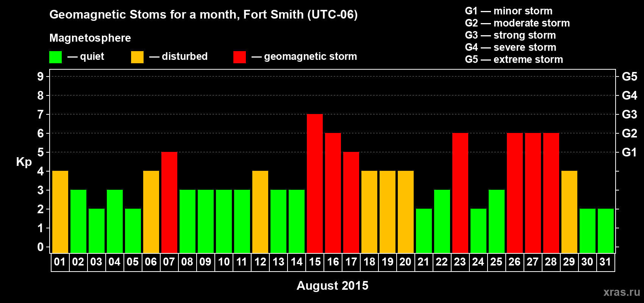Select the red bar for day 16

point(333,193)
